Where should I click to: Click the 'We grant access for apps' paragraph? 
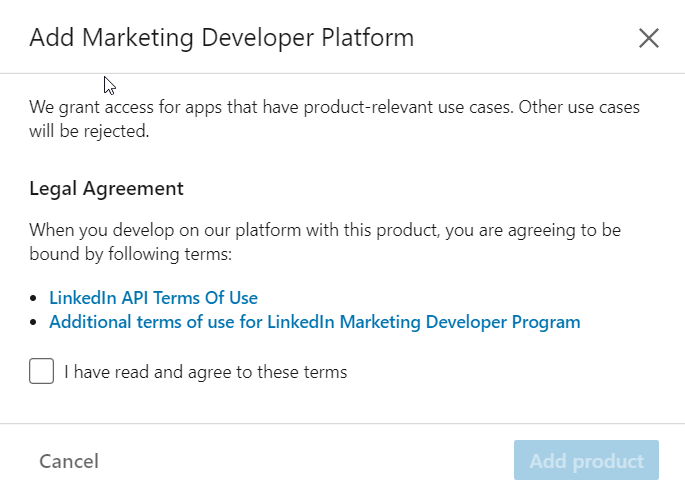point(335,119)
